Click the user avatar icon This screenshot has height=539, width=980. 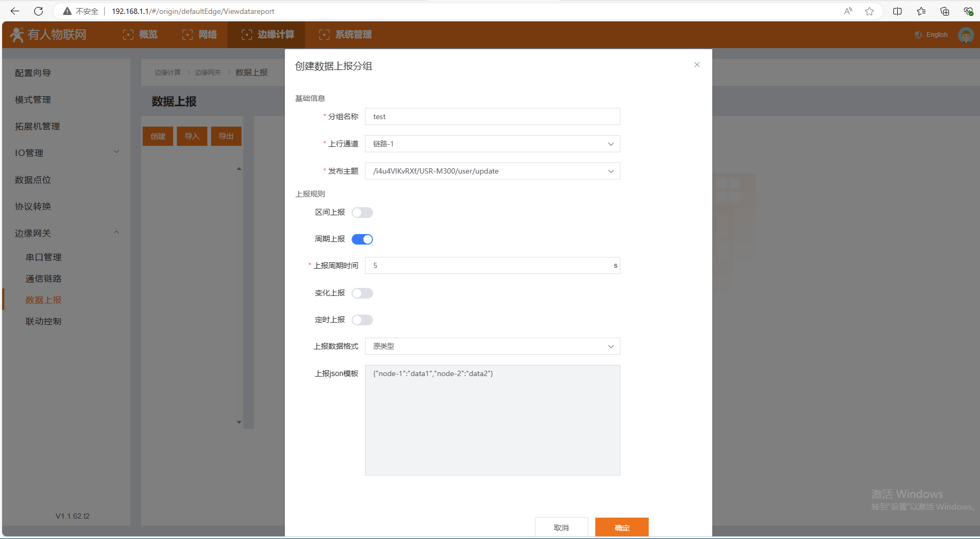pos(966,35)
